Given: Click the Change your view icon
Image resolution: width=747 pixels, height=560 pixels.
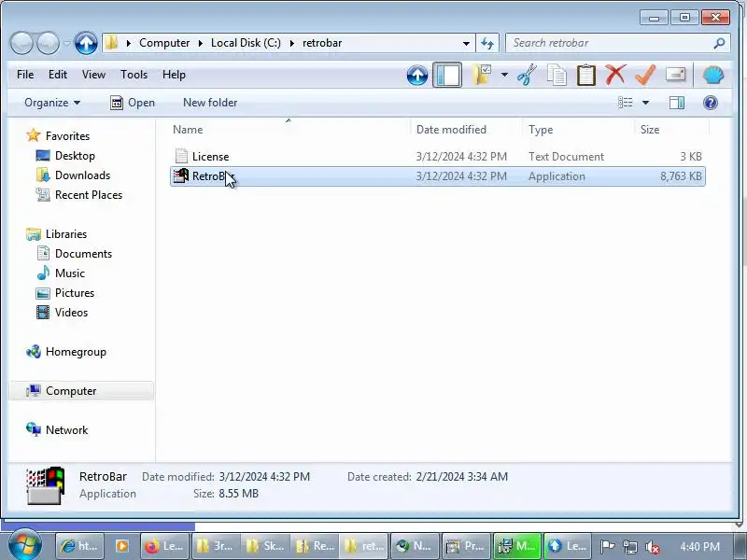Looking at the screenshot, I should [625, 103].
